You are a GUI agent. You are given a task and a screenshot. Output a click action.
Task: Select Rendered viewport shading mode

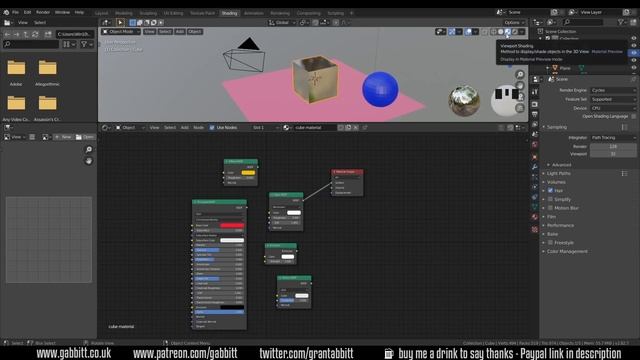pos(515,32)
